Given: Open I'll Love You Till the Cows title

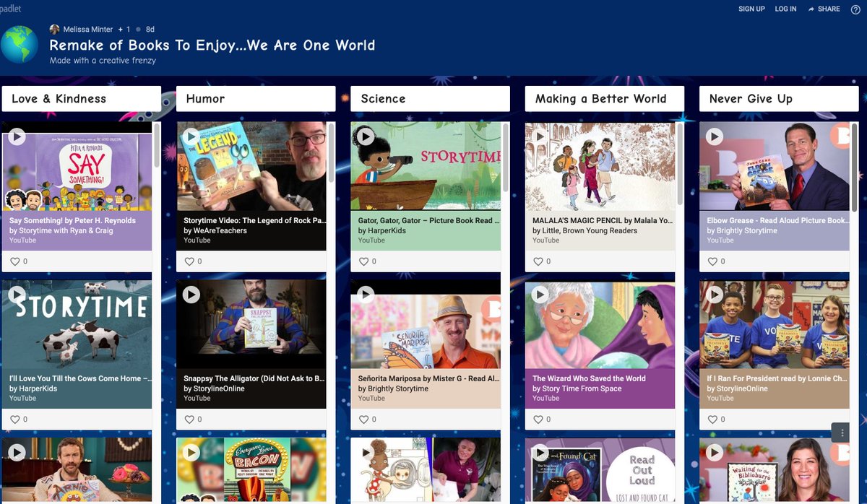Looking at the screenshot, I should coord(80,378).
